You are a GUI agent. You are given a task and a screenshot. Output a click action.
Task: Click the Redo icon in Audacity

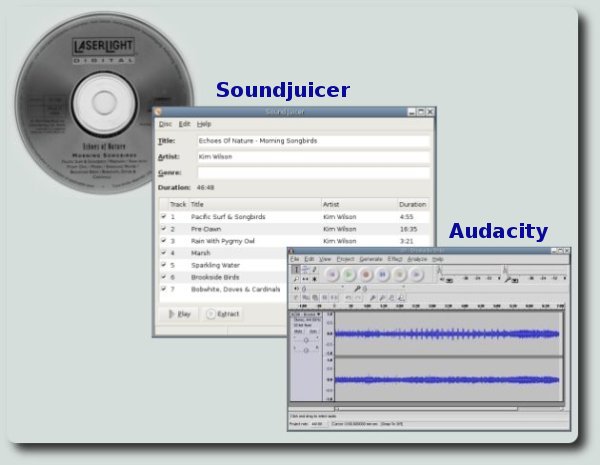point(358,298)
